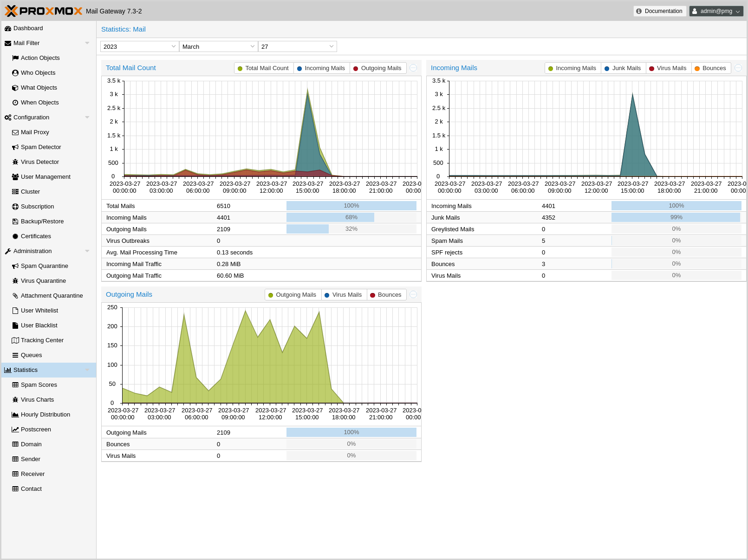Click the Backup/Restore floppy disk icon

click(x=15, y=221)
